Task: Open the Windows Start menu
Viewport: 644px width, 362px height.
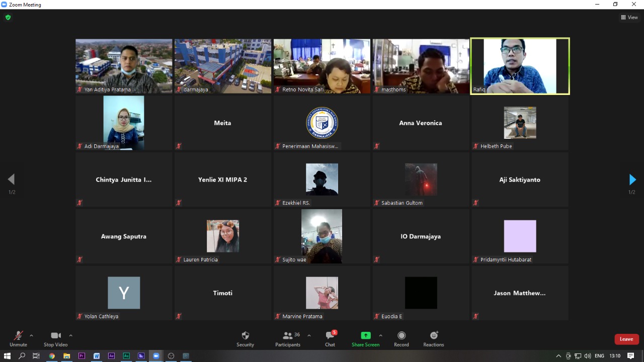Action: tap(7, 356)
